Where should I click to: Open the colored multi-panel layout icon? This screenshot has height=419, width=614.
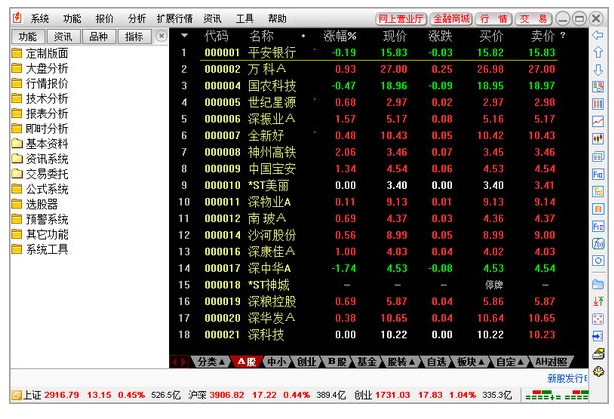[x=598, y=87]
